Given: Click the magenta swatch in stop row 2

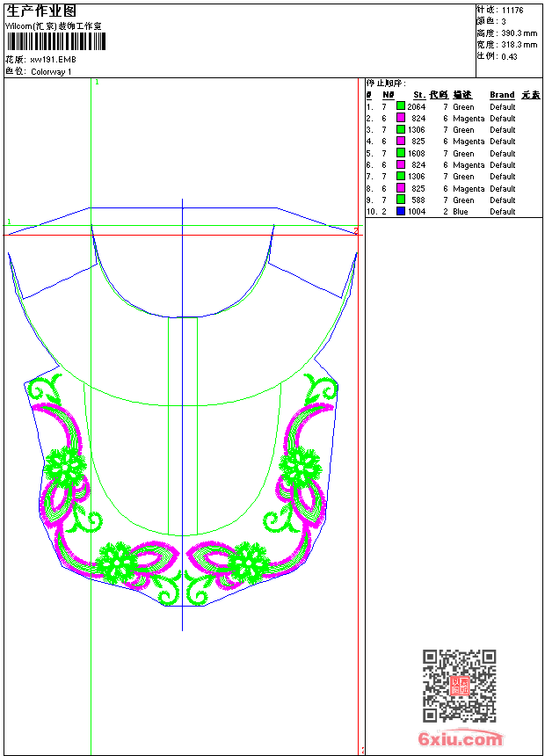Looking at the screenshot, I should [400, 118].
